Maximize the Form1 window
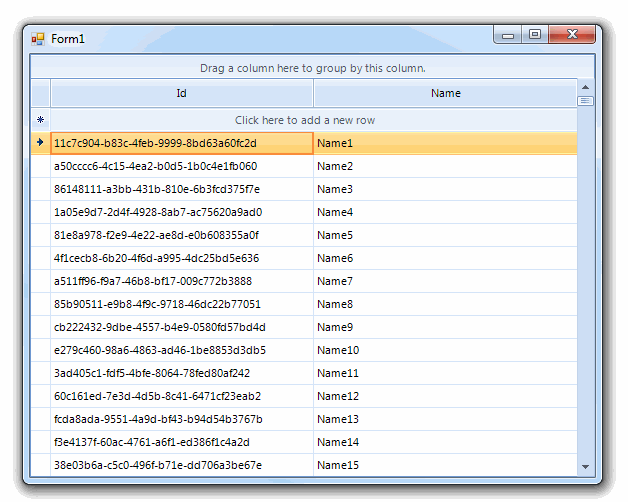The width and height of the screenshot is (628, 502). click(535, 36)
